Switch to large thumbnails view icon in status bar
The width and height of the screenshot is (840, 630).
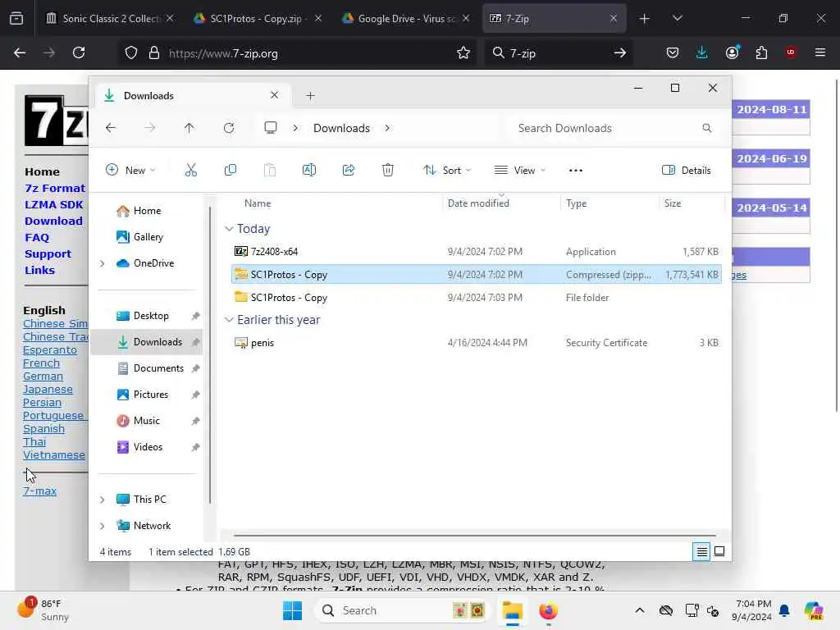tap(719, 551)
